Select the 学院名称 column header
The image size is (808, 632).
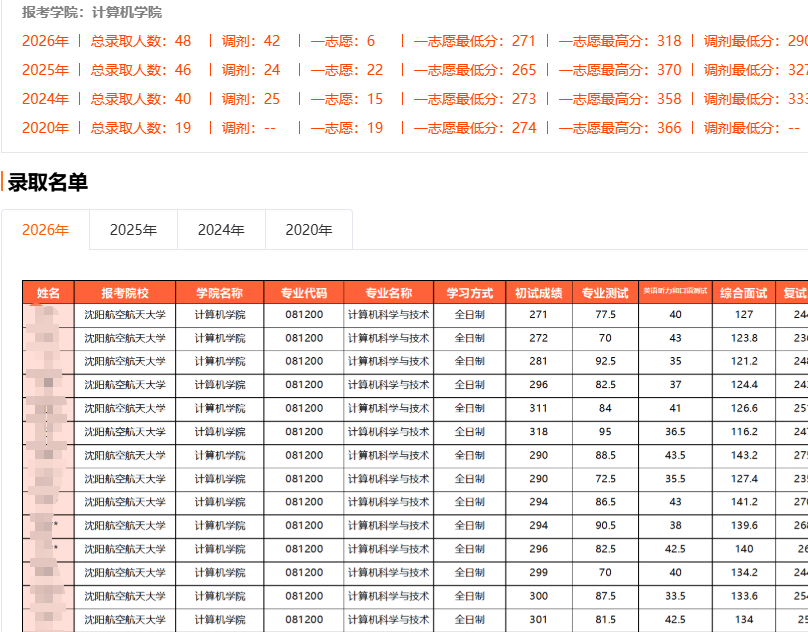coord(220,293)
